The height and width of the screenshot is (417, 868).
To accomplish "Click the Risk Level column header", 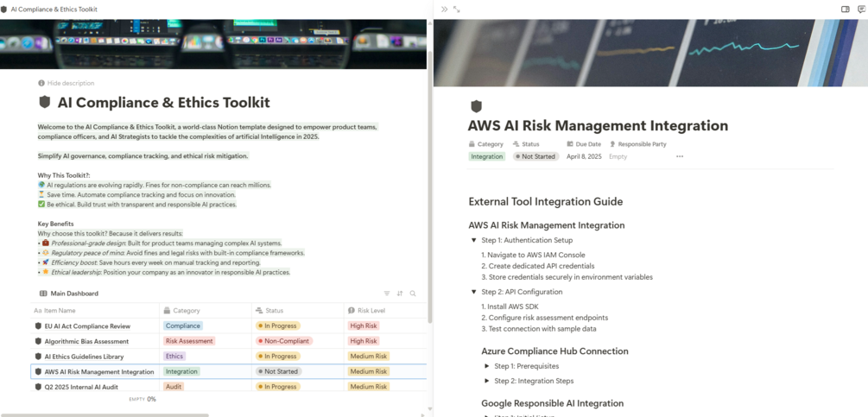I will (385, 311).
